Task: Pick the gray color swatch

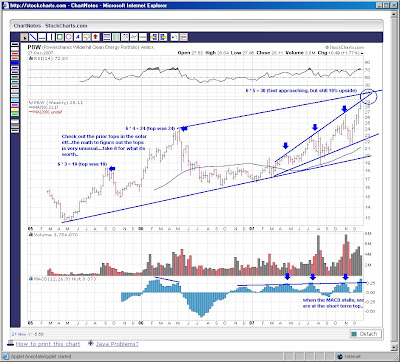Action: 15,86
